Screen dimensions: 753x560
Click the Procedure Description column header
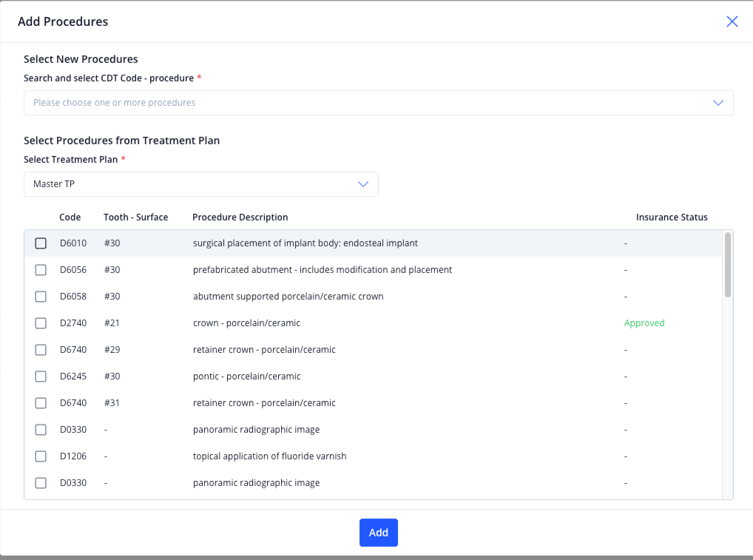240,217
